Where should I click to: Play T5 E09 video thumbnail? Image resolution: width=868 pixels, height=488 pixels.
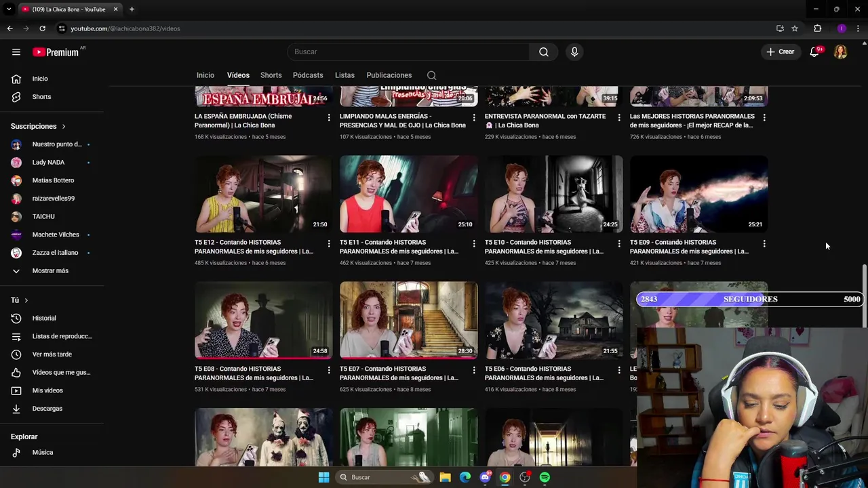point(698,194)
